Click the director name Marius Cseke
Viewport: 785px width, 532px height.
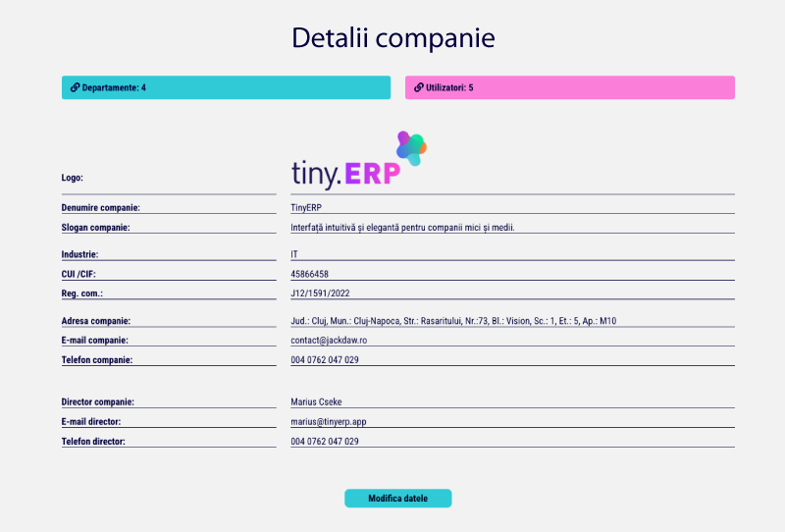tap(316, 402)
